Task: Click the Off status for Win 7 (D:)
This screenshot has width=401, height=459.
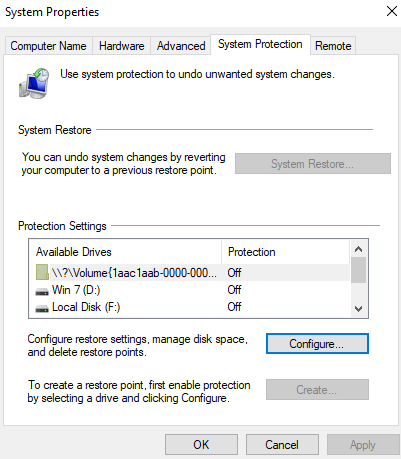Action: click(x=234, y=290)
